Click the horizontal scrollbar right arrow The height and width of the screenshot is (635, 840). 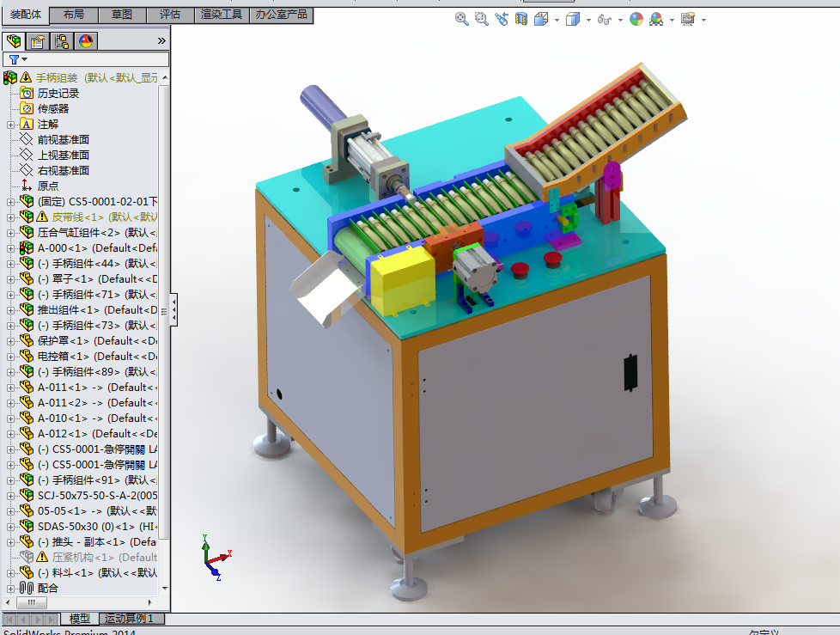(x=150, y=602)
